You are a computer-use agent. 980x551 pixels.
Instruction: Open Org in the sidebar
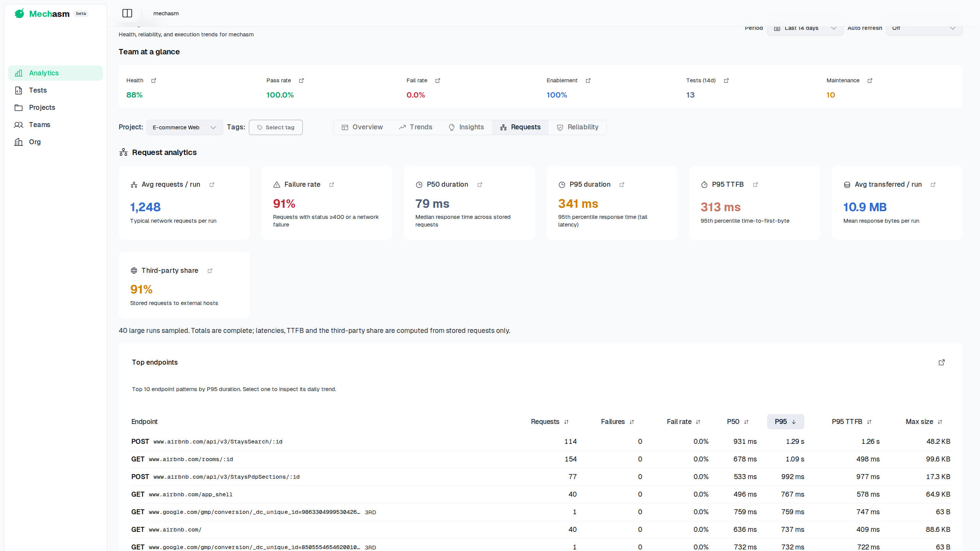pos(56,142)
